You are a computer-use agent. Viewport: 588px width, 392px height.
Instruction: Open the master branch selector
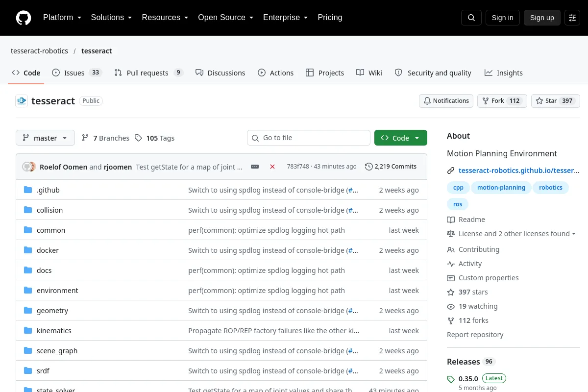pyautogui.click(x=45, y=138)
